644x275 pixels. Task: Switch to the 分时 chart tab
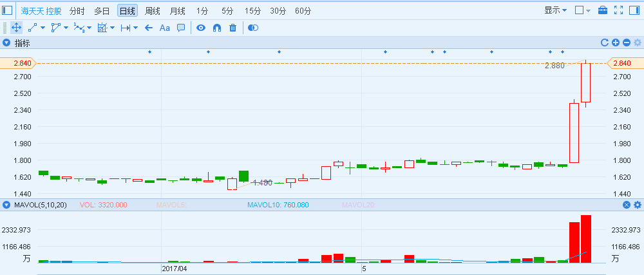pyautogui.click(x=77, y=11)
